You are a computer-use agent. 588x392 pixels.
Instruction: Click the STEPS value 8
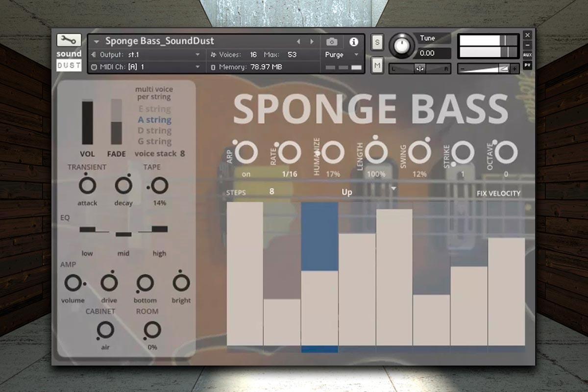coord(271,192)
